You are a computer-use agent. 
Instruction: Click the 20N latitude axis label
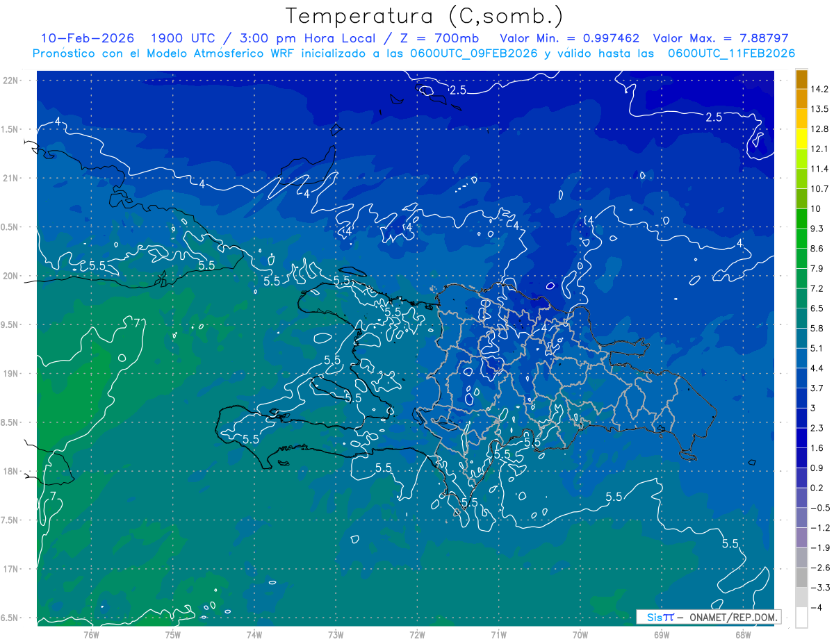(x=10, y=276)
